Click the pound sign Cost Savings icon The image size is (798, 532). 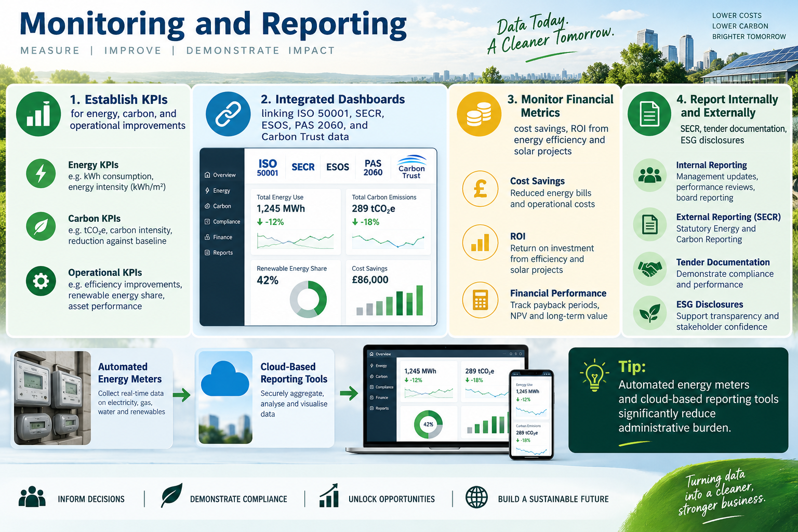click(x=481, y=189)
